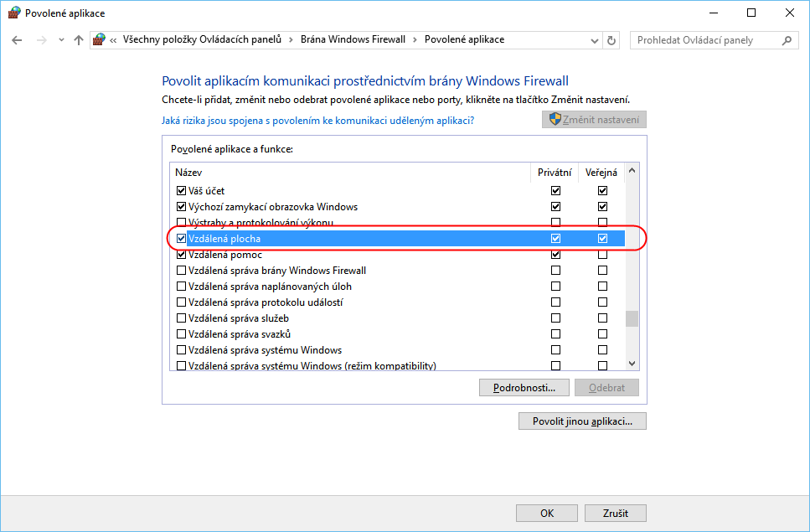
Task: Enable Vzdálená správa systému Windows checkbox
Action: coord(181,350)
